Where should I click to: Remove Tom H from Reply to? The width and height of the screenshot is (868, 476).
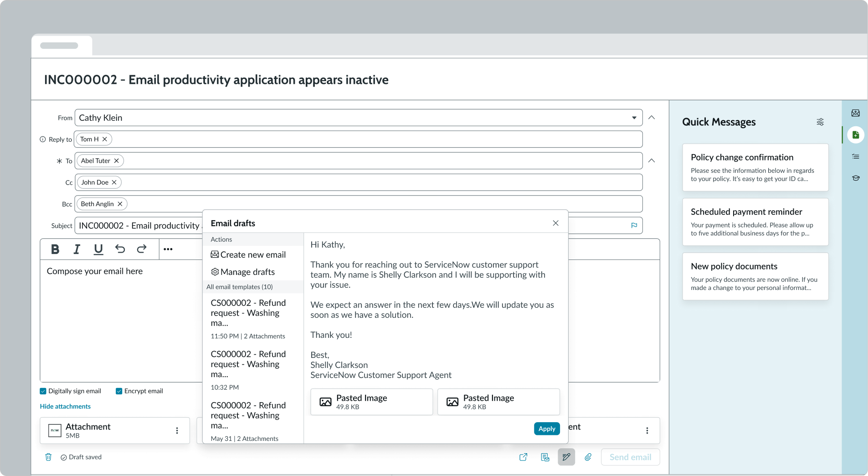tap(105, 139)
